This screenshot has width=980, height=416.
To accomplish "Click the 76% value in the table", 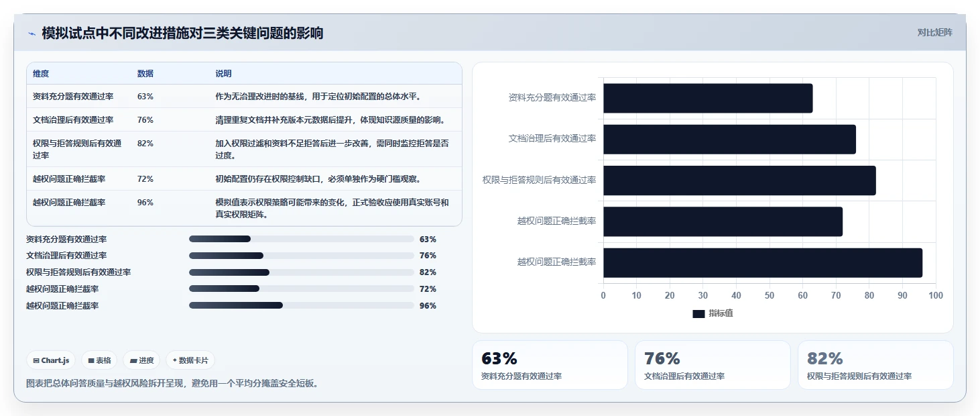I will tap(145, 120).
